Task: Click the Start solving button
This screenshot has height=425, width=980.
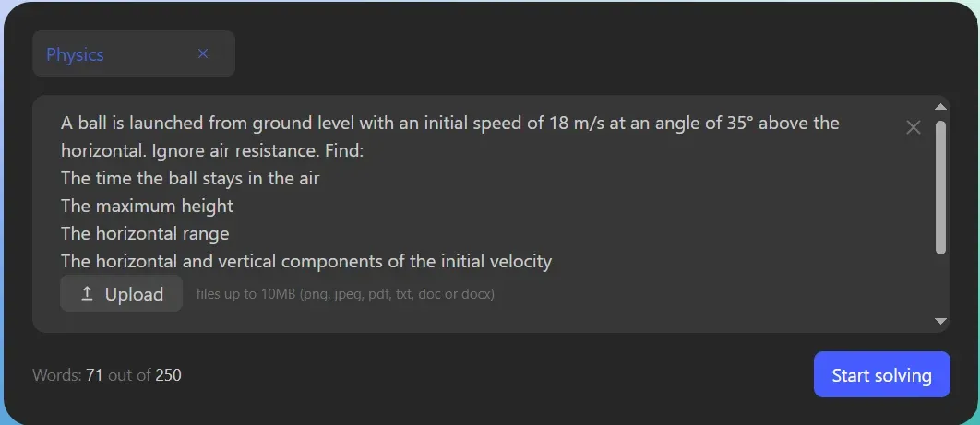Action: pyautogui.click(x=881, y=375)
